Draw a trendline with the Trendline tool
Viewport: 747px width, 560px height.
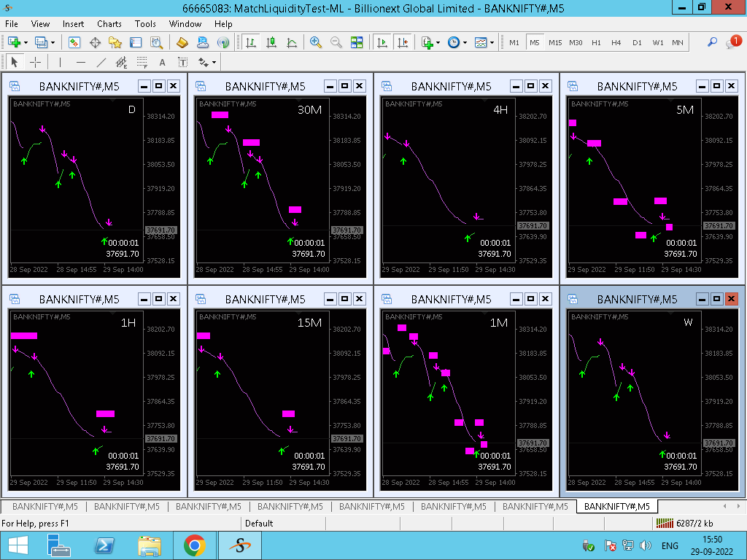[101, 62]
